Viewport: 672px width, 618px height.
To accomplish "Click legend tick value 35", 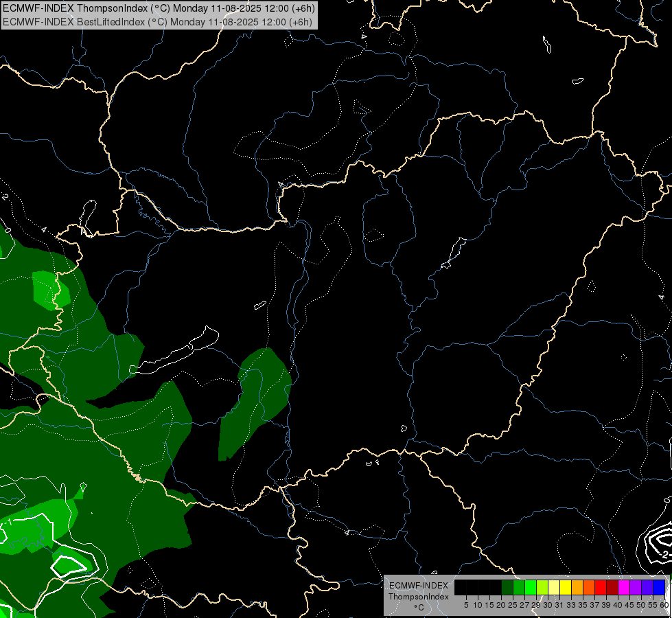I will tap(583, 605).
